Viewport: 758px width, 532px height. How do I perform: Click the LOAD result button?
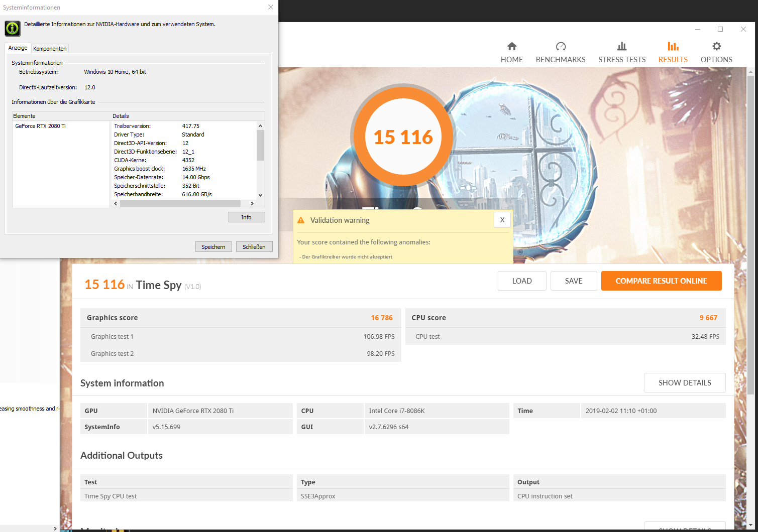(x=522, y=281)
